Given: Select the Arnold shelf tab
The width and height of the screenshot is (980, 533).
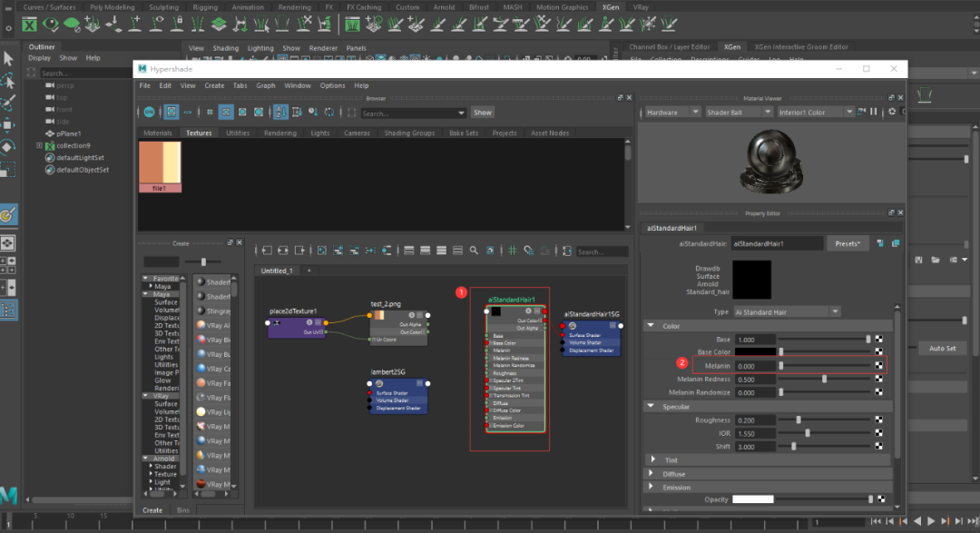Looking at the screenshot, I should click(444, 7).
